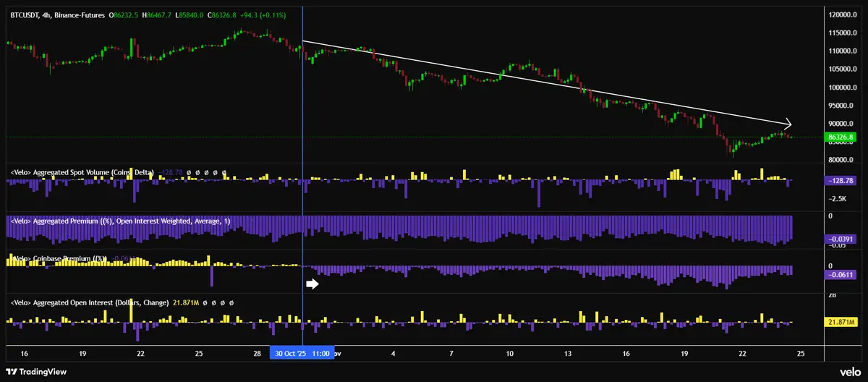
Task: Click the 2B open interest axis label
Action: [832, 295]
